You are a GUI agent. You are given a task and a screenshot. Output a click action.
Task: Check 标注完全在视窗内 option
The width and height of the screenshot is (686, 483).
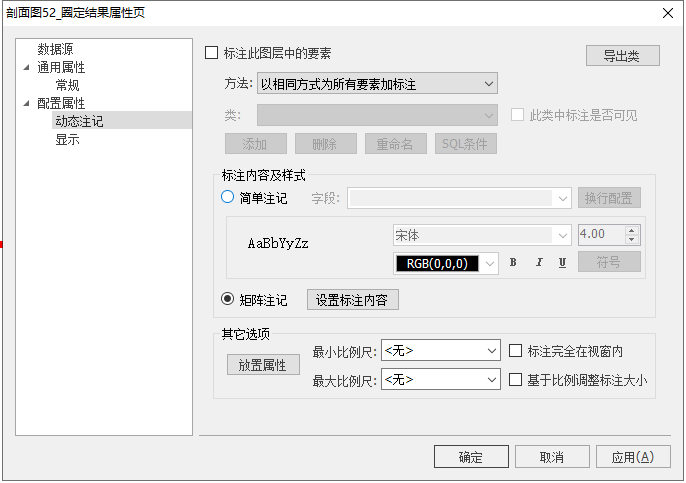pyautogui.click(x=516, y=351)
